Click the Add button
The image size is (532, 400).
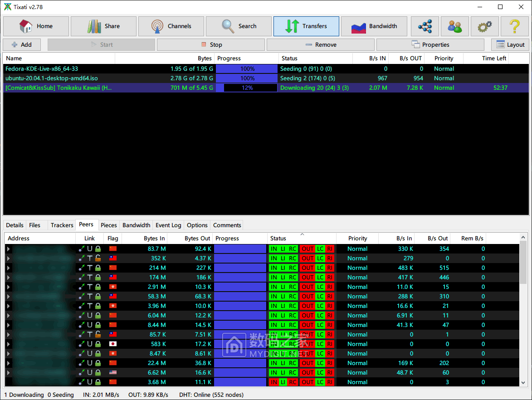tap(22, 45)
